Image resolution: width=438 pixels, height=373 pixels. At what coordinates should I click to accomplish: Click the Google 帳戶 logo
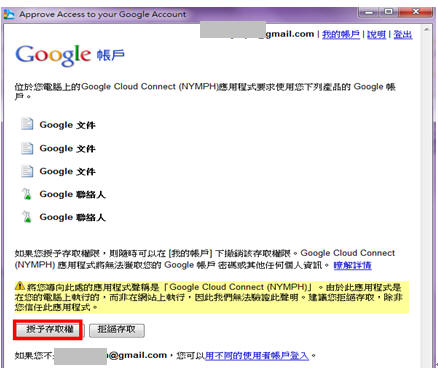70,55
